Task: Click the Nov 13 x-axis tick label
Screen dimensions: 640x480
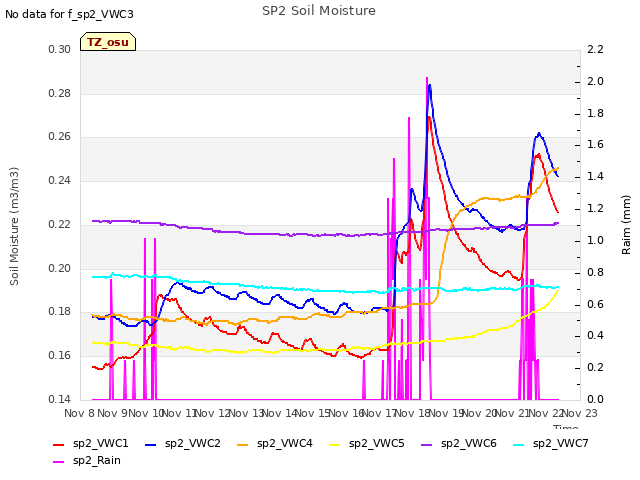Action: pos(246,413)
